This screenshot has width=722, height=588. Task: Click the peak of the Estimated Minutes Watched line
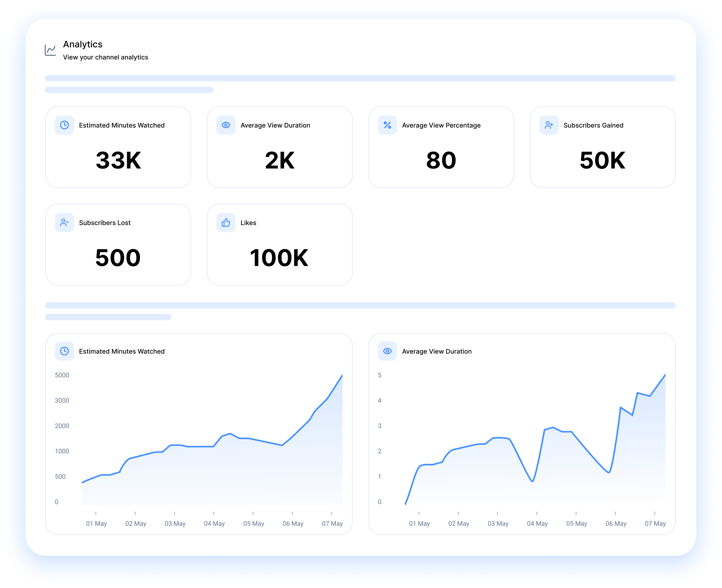point(342,376)
